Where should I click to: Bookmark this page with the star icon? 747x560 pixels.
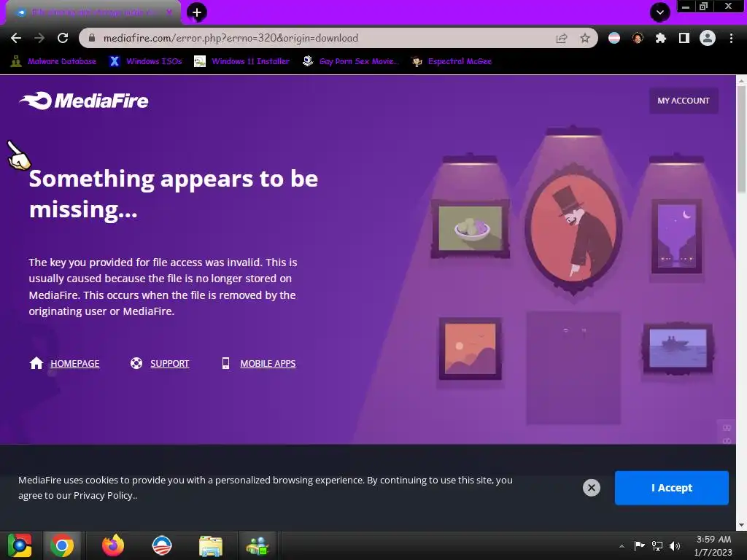[585, 38]
